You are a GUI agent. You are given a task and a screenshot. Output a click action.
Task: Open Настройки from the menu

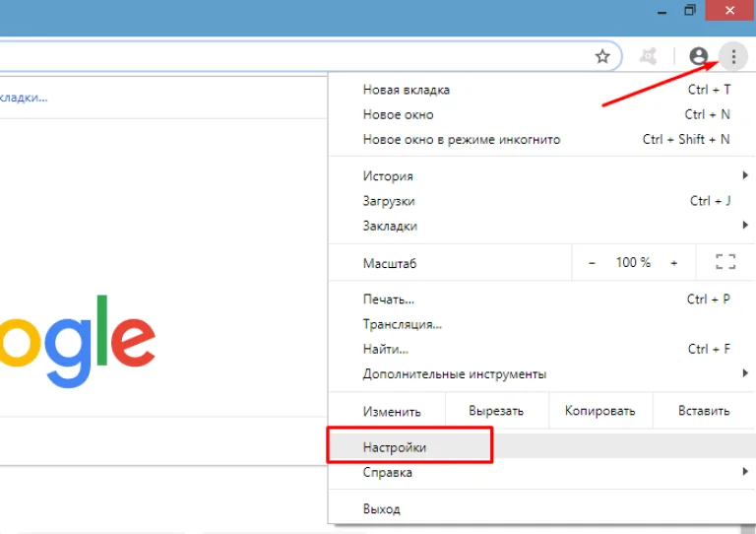[541, 447]
